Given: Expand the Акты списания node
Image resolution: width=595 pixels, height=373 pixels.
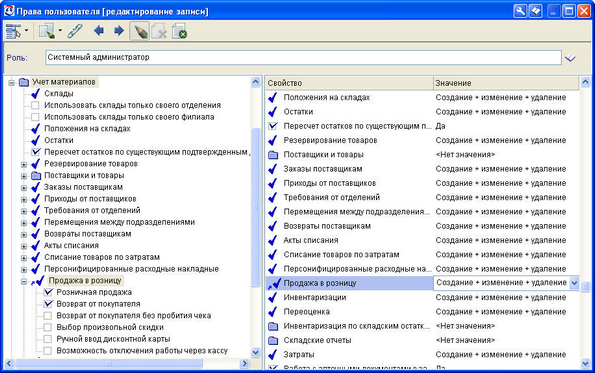Looking at the screenshot, I should click(24, 246).
